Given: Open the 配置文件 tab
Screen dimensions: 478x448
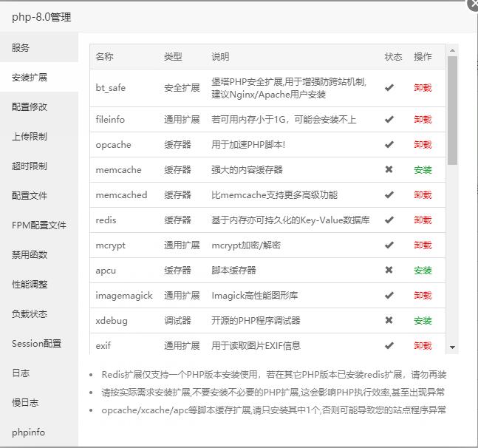Looking at the screenshot, I should (39, 195).
